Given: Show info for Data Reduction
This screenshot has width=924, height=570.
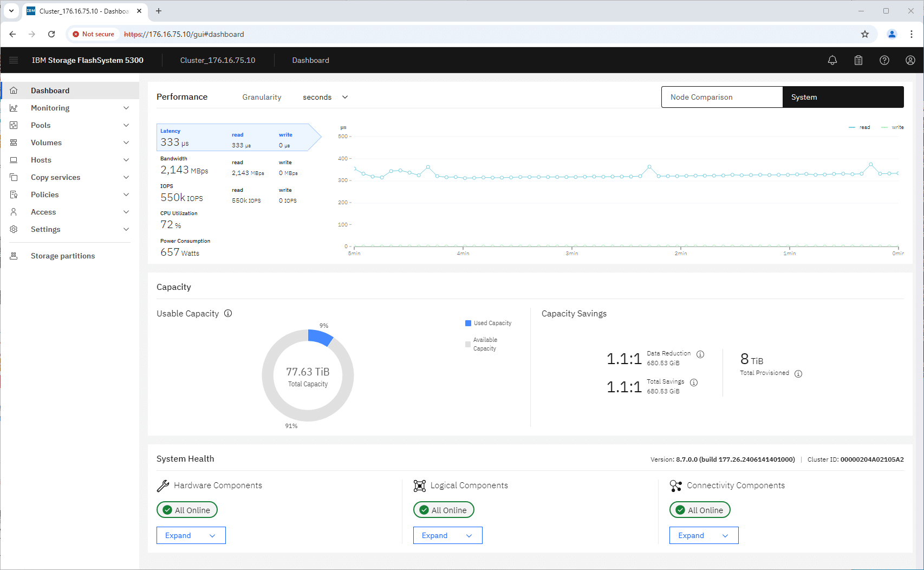Looking at the screenshot, I should [x=700, y=354].
